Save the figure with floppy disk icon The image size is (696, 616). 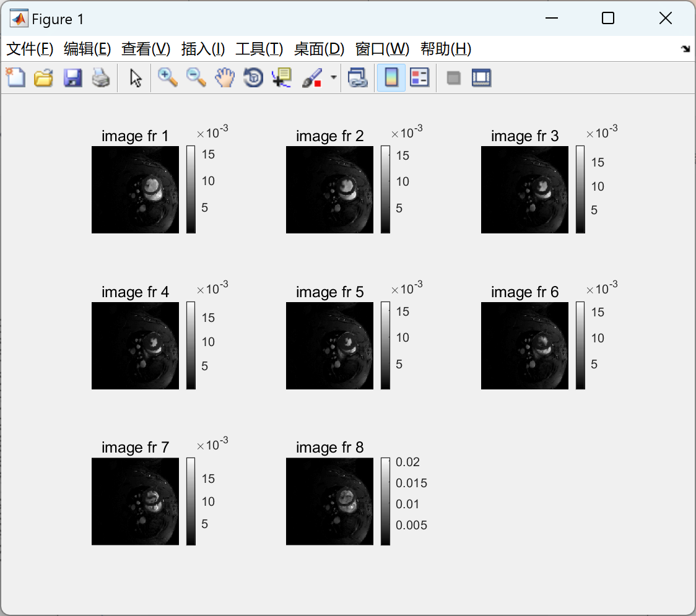(72, 77)
